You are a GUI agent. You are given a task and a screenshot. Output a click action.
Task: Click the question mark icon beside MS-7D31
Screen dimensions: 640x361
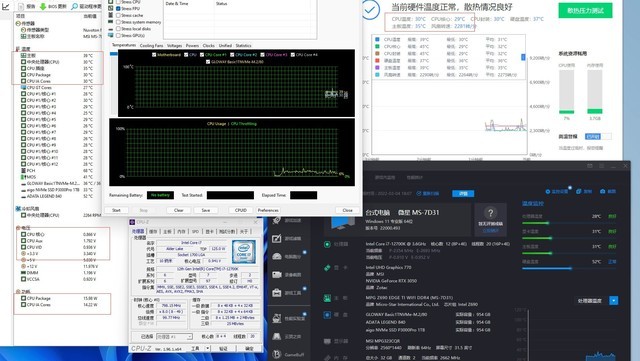(490, 213)
